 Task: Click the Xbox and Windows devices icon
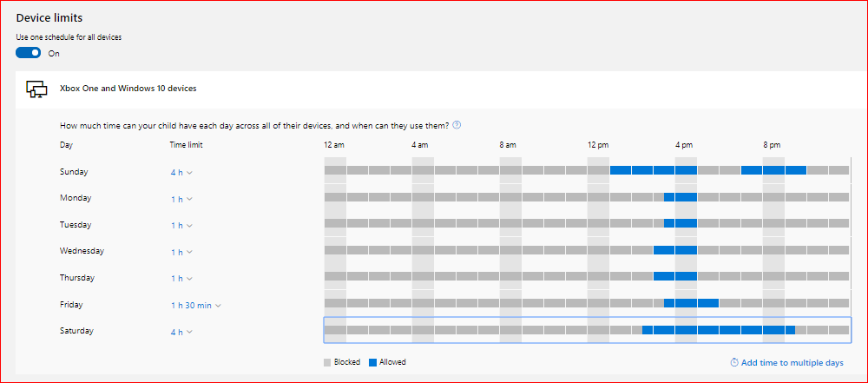37,89
